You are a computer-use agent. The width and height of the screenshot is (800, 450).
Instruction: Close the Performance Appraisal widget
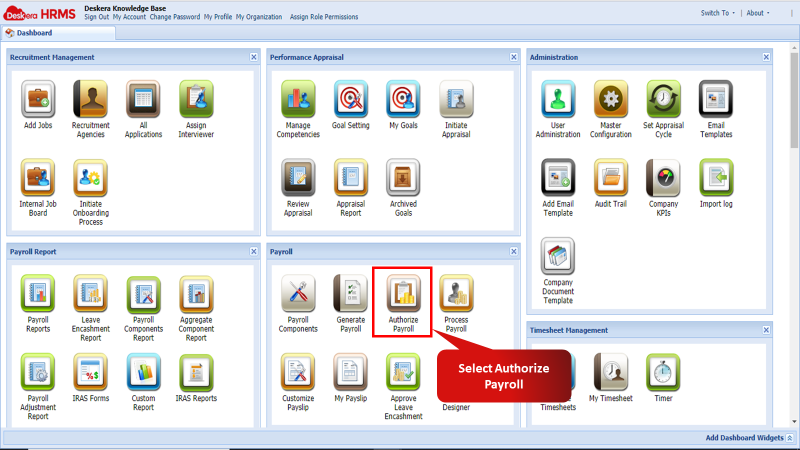(x=513, y=57)
